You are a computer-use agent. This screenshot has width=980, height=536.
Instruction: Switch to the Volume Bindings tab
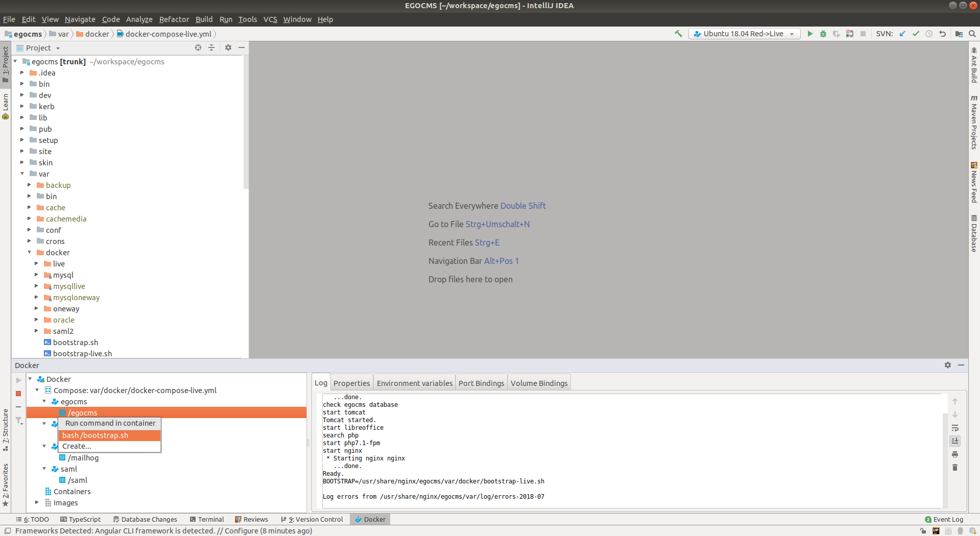[539, 383]
